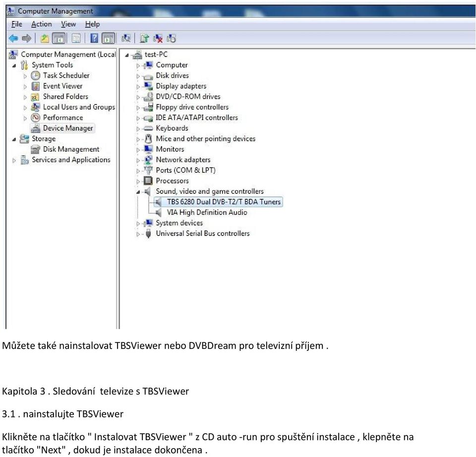Expand the Task Scheduler node
Image resolution: width=476 pixels, height=457 pixels.
click(25, 76)
